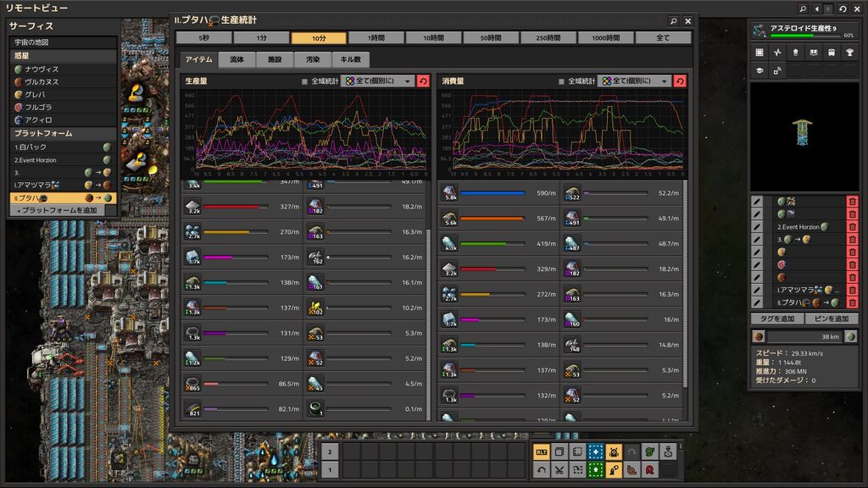Reset the consumption (消費量) graph with red button
The width and height of the screenshot is (868, 488).
[x=680, y=80]
